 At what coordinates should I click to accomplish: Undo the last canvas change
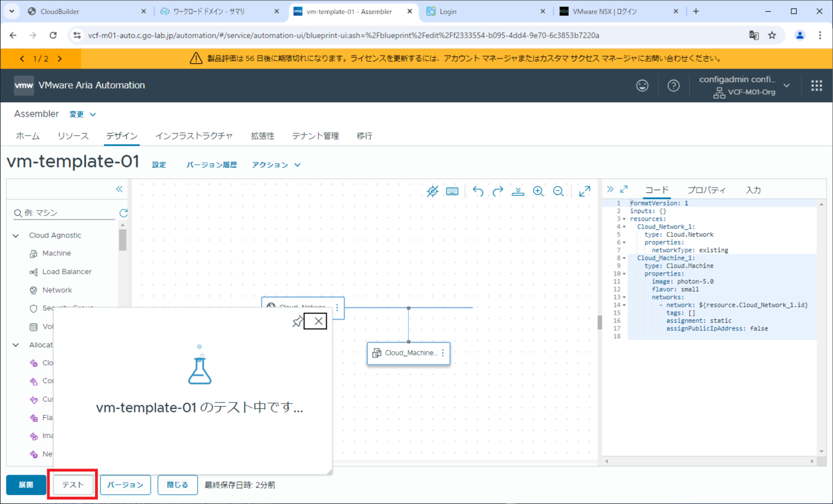[478, 191]
